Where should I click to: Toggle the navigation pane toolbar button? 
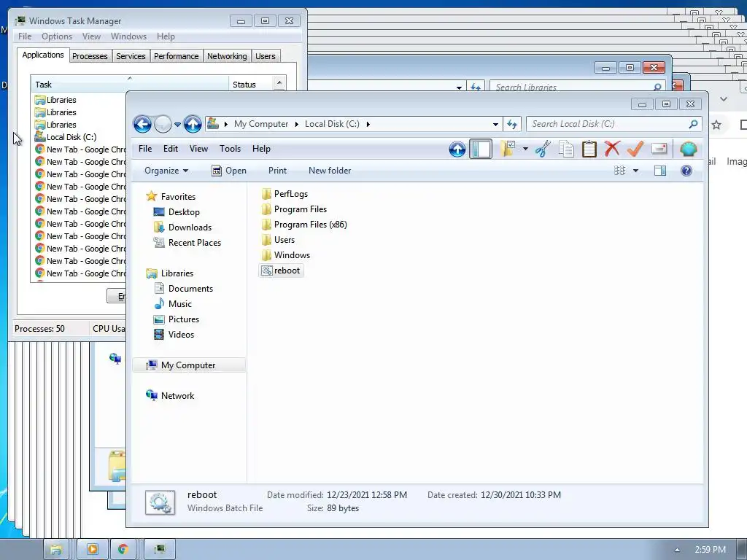pos(481,149)
